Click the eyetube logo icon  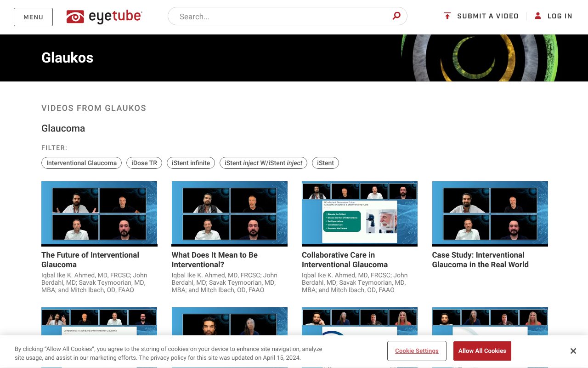75,16
